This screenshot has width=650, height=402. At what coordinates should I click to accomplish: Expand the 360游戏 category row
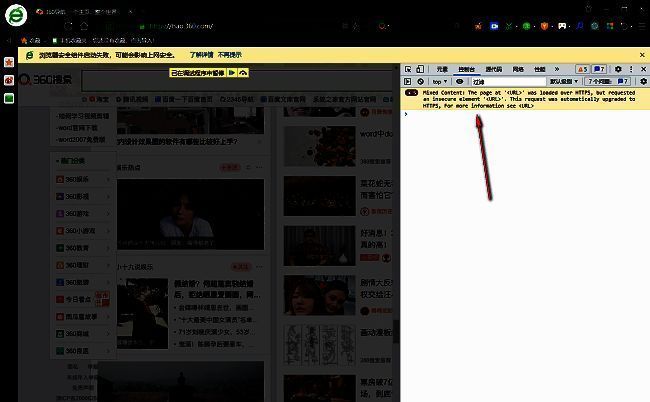[x=84, y=214]
